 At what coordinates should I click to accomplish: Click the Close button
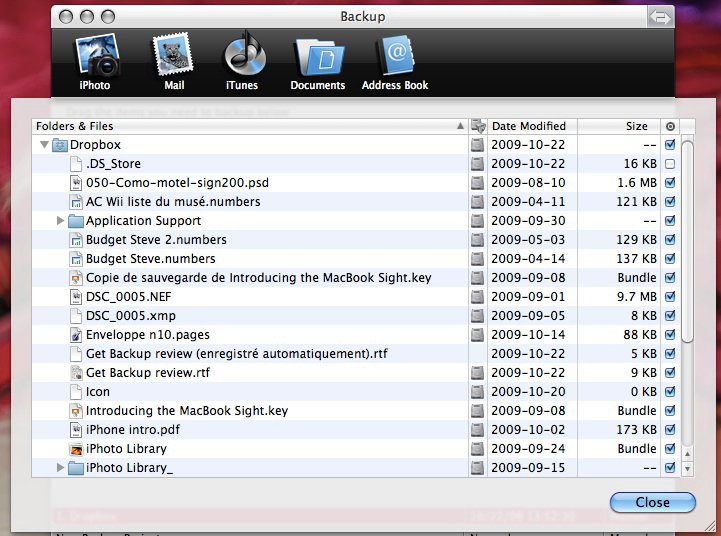tap(652, 502)
